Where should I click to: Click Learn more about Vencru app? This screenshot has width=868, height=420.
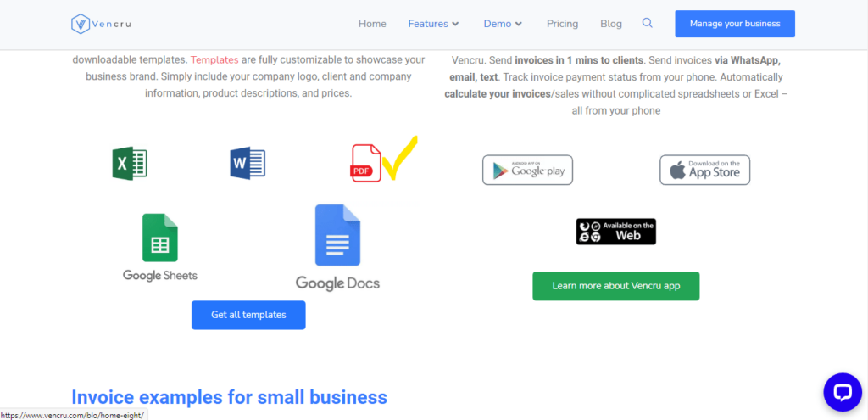click(616, 286)
